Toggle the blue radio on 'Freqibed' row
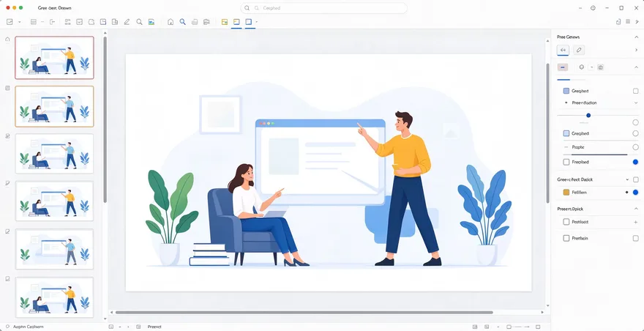 [x=636, y=162]
